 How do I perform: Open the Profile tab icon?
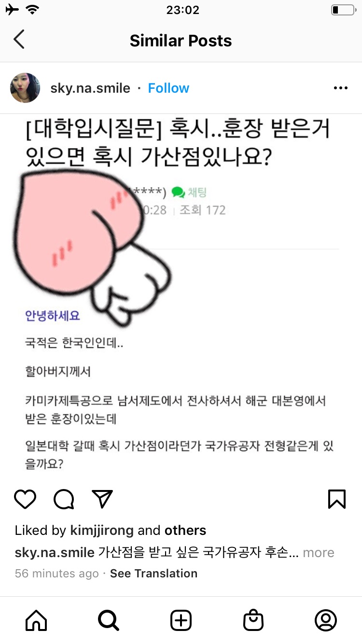326,620
